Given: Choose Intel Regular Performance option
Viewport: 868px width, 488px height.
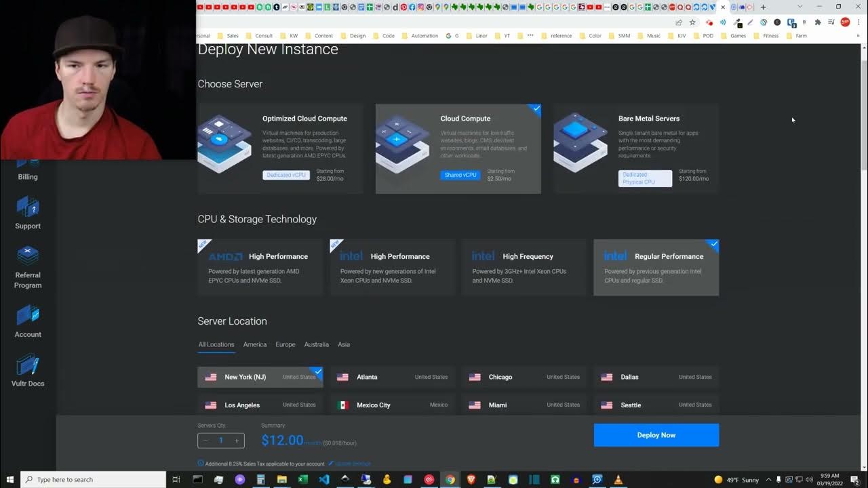Looking at the screenshot, I should pyautogui.click(x=656, y=267).
